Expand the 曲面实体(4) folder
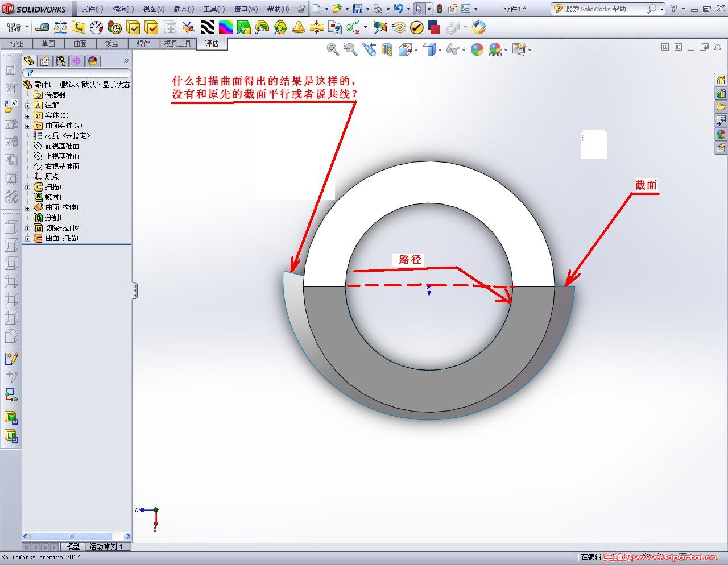This screenshot has height=565, width=728. (x=28, y=126)
